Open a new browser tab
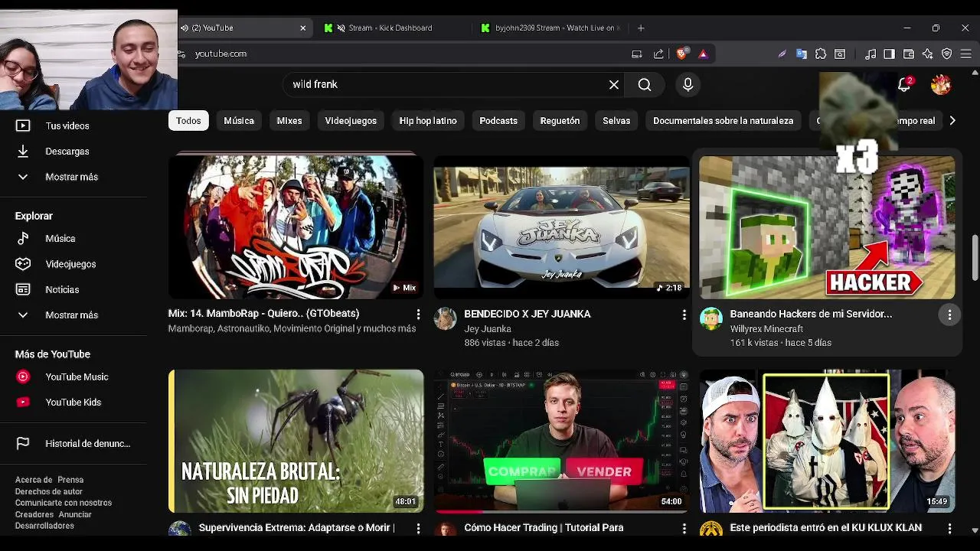This screenshot has width=980, height=551. (641, 28)
